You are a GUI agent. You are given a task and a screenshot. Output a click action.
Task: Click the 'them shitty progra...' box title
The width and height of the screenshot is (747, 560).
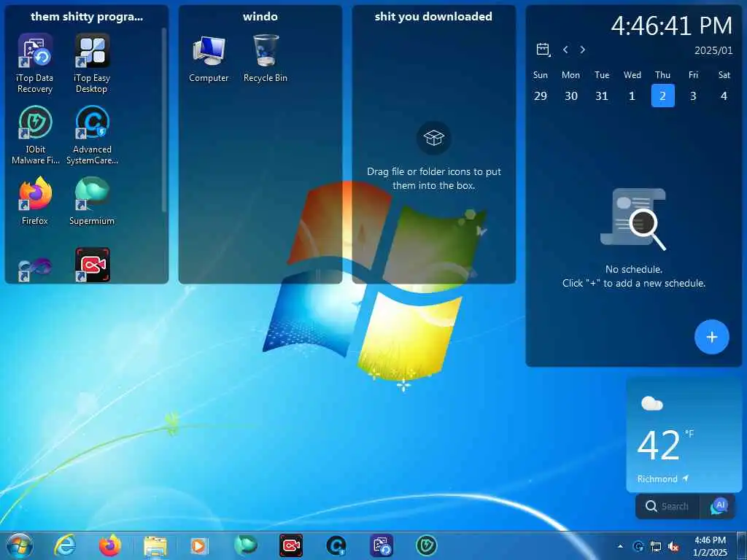pos(87,17)
